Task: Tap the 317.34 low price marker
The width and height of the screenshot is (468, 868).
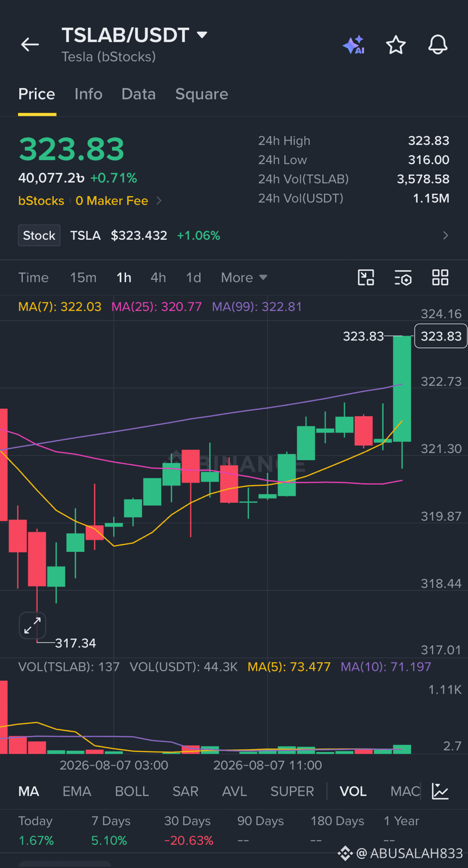Action: point(75,643)
